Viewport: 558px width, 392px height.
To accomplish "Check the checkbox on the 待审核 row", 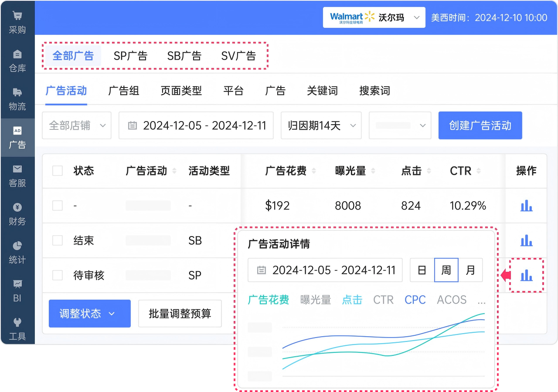I will 57,275.
